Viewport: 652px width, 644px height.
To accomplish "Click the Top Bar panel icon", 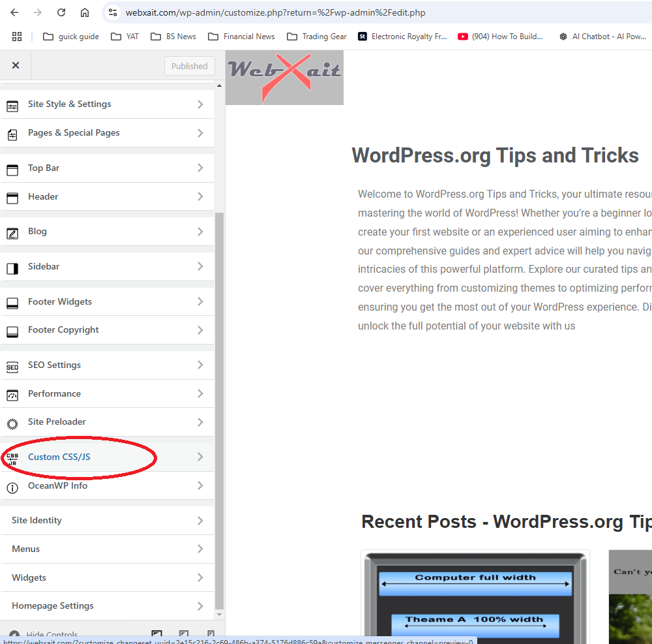I will pos(12,170).
